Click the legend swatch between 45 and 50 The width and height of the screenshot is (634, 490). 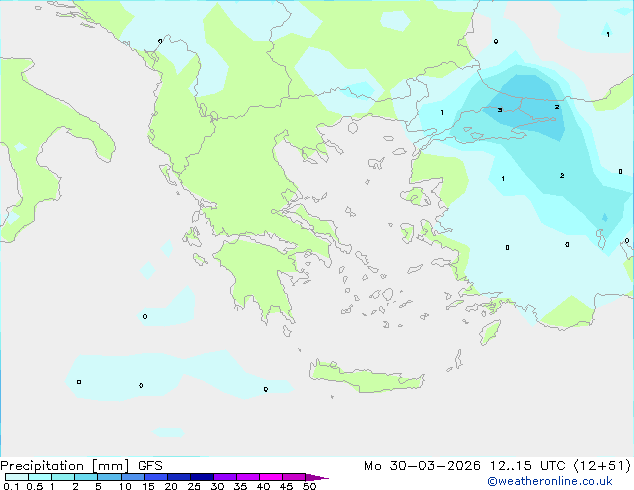click(294, 477)
